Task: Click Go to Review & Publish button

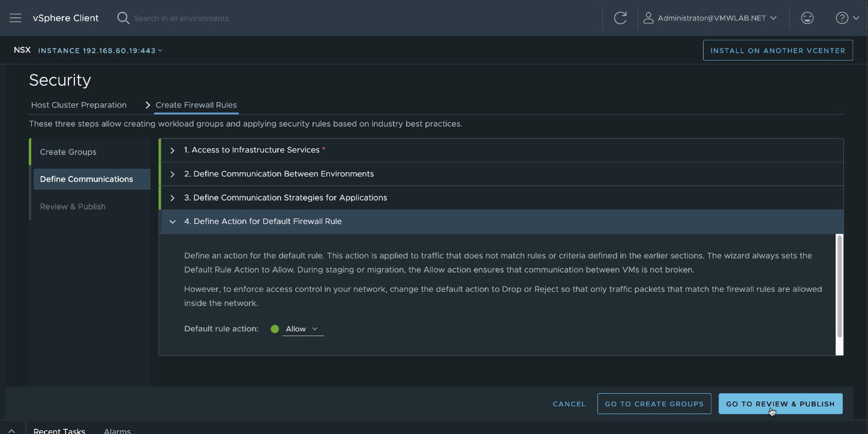Action: pos(780,404)
